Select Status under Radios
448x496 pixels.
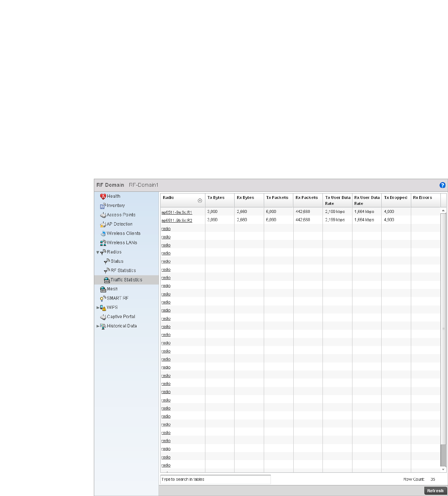click(117, 261)
